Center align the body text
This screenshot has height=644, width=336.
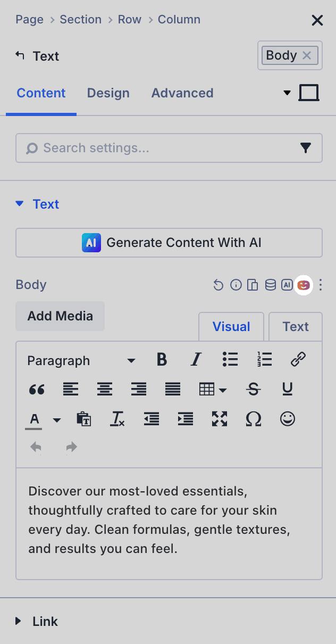pos(105,390)
